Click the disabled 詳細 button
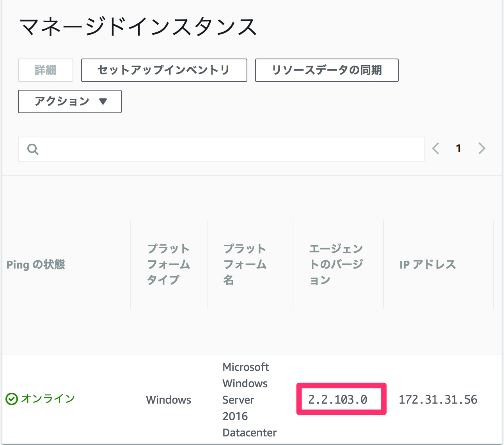This screenshot has height=445, width=504. (45, 70)
